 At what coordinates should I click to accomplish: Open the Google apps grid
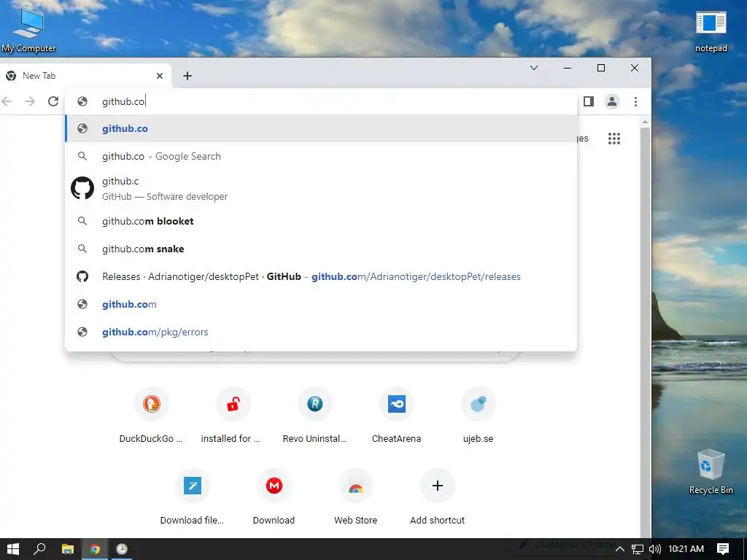(x=614, y=139)
